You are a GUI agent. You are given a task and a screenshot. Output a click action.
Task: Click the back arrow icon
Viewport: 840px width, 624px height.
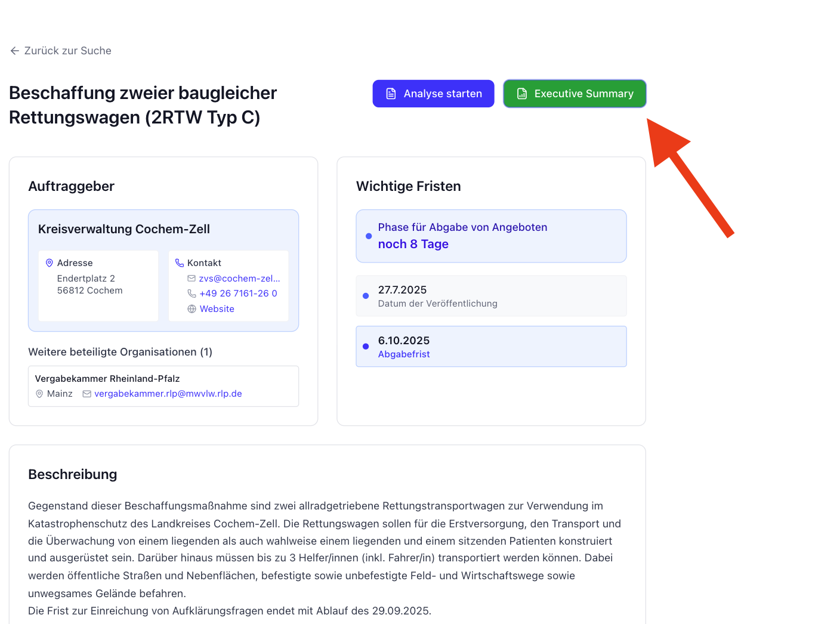[x=15, y=51]
